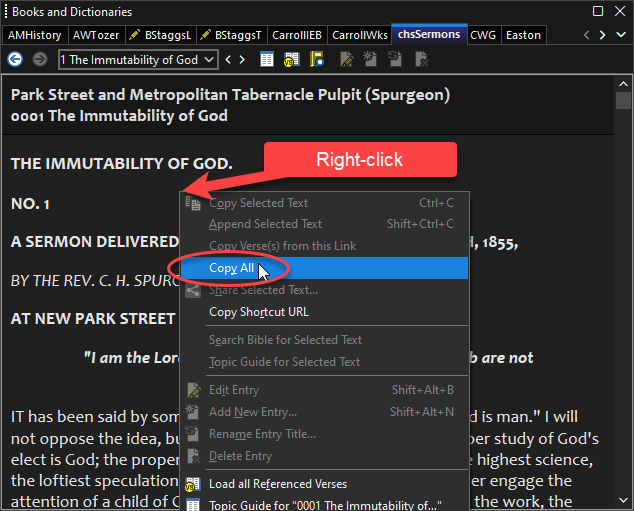
Task: Close the Books and Dictionaries panel
Action: 620,11
